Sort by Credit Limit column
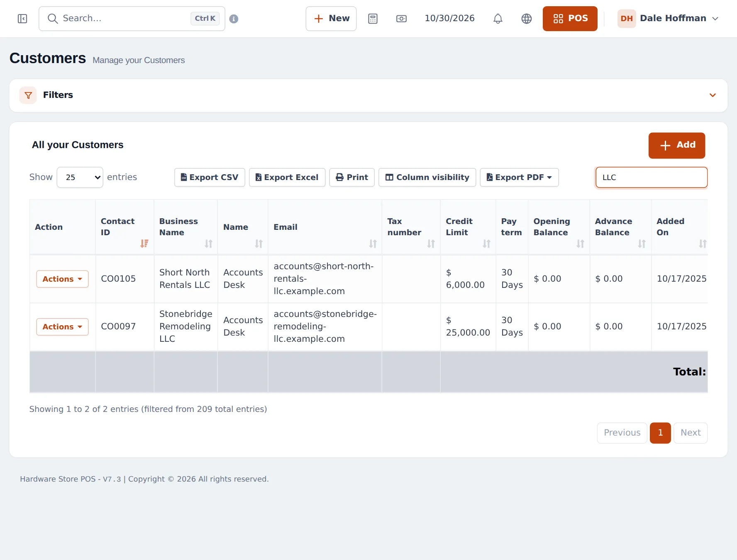Viewport: 737px width, 560px height. click(468, 227)
